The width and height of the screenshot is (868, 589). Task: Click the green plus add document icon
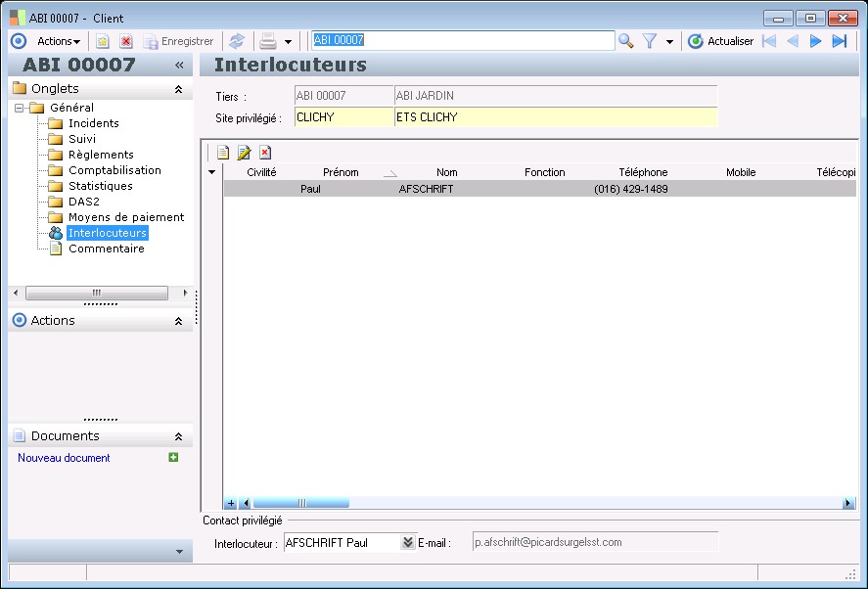[173, 457]
